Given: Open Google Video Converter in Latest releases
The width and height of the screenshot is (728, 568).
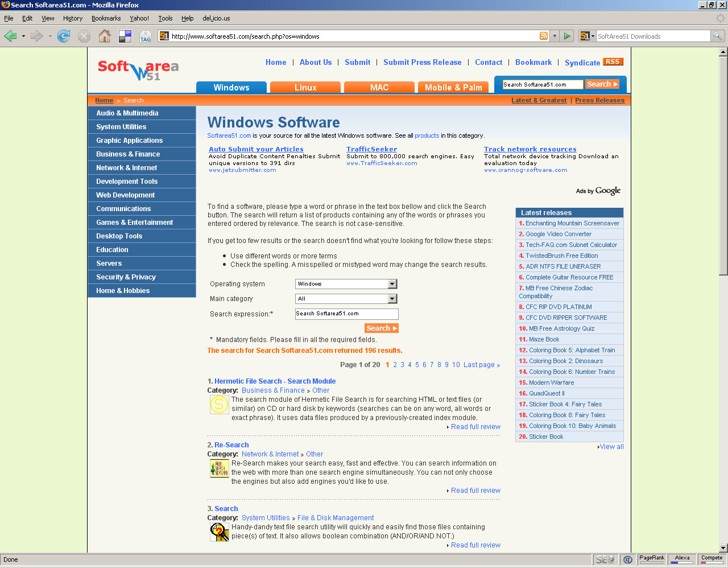Looking at the screenshot, I should click(x=559, y=234).
